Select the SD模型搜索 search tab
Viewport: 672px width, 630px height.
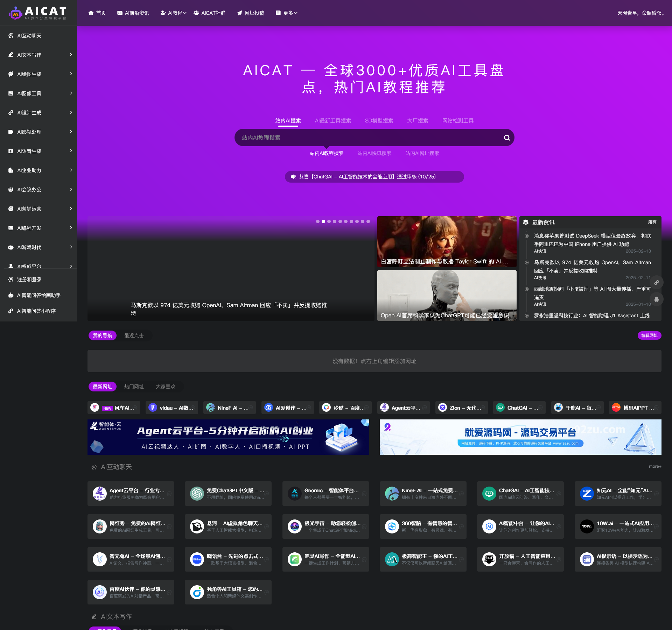coord(379,121)
